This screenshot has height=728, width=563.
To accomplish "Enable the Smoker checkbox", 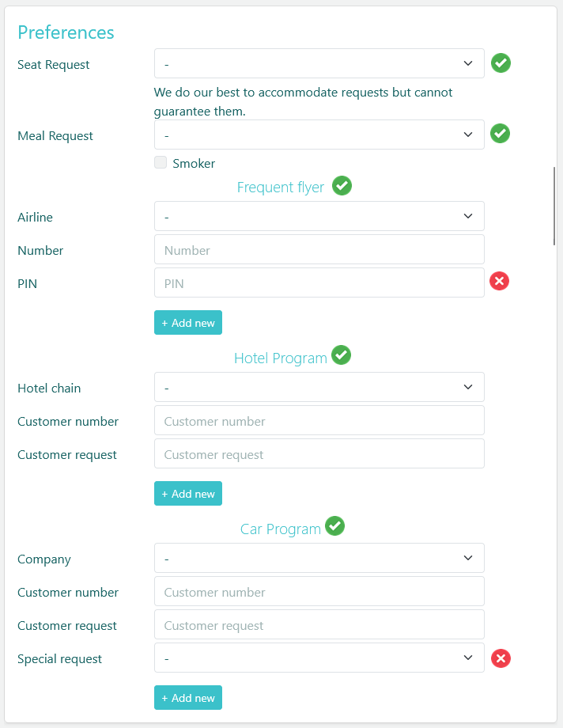I will point(161,163).
